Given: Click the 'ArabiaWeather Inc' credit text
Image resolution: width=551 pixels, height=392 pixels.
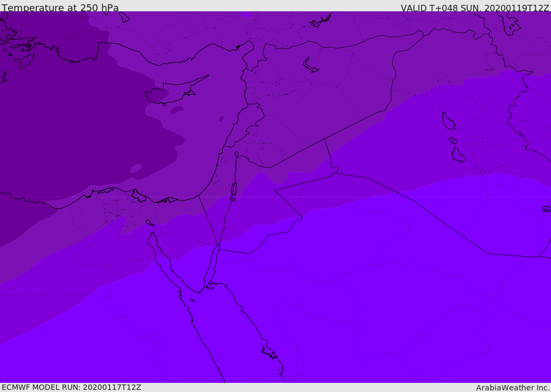Looking at the screenshot, I should 512,388.
